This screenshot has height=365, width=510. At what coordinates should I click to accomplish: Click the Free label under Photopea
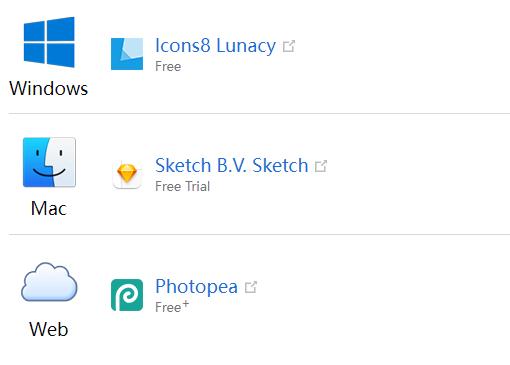[x=168, y=307]
